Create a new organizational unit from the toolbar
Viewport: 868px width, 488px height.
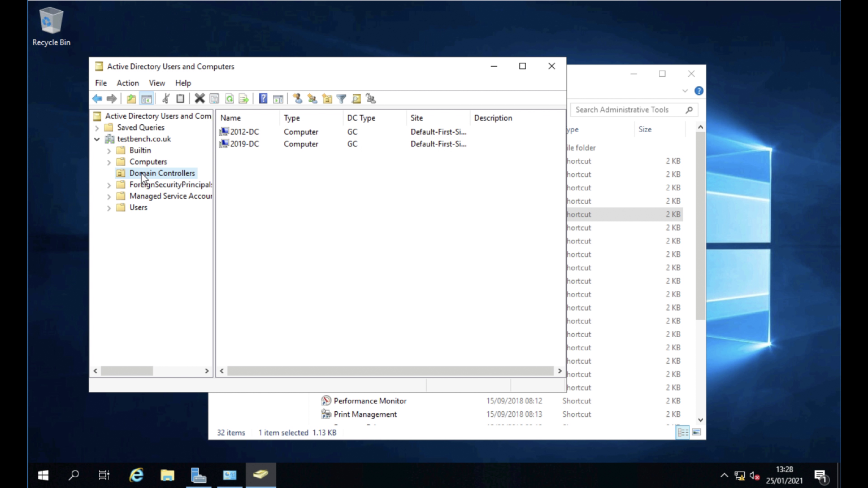pos(327,99)
